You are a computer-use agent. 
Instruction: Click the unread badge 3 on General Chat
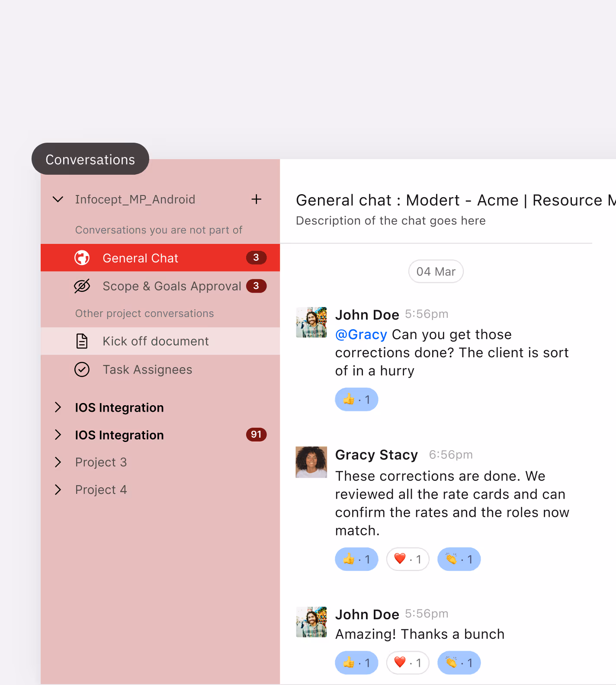click(256, 258)
